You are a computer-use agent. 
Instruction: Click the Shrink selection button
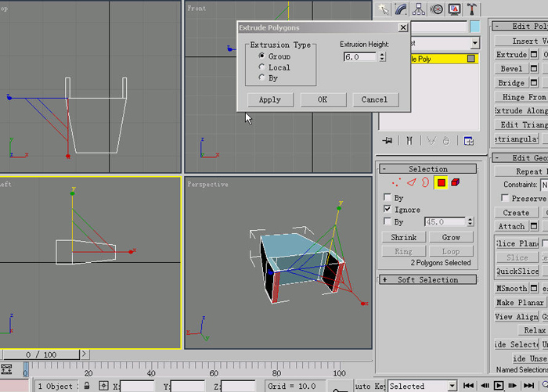click(404, 237)
